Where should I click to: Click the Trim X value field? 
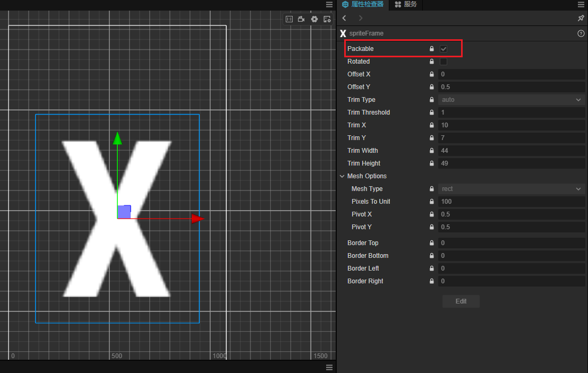[512, 125]
